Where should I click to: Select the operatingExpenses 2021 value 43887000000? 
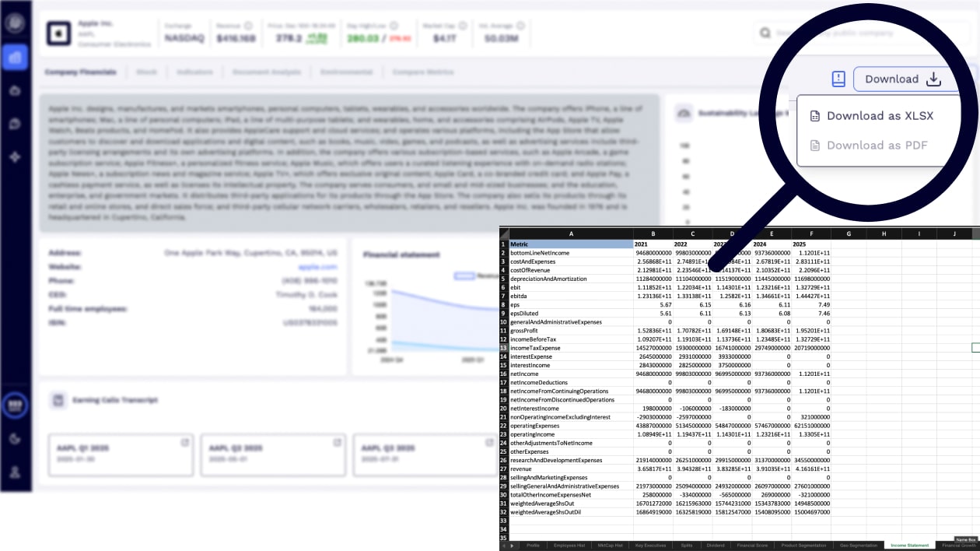653,426
